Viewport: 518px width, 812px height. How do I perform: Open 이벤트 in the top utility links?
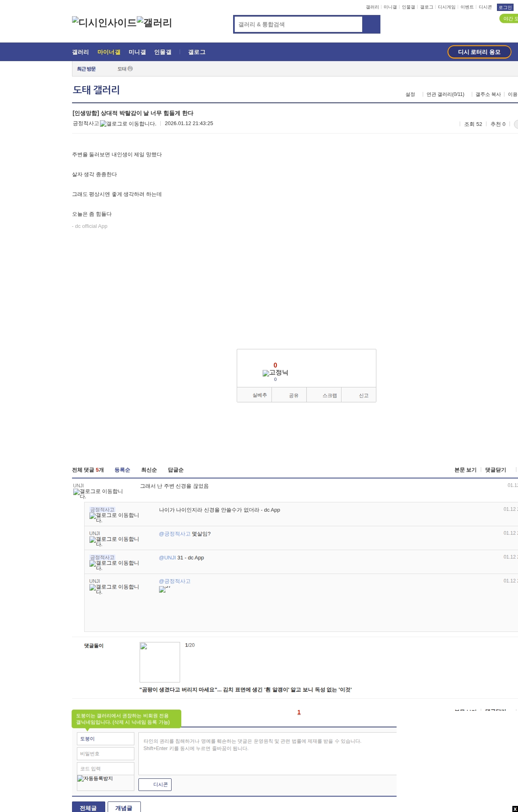point(467,7)
